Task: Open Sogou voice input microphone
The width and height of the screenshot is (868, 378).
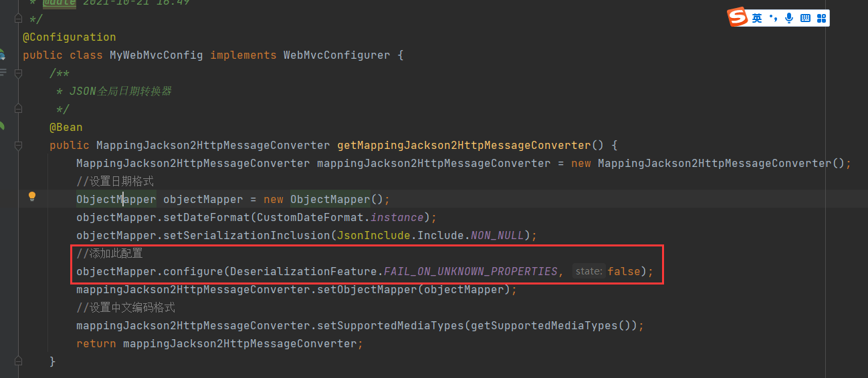Action: click(789, 18)
